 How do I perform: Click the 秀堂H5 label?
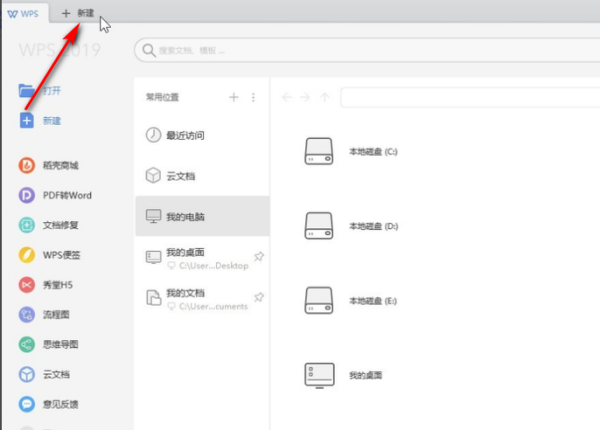click(x=57, y=285)
